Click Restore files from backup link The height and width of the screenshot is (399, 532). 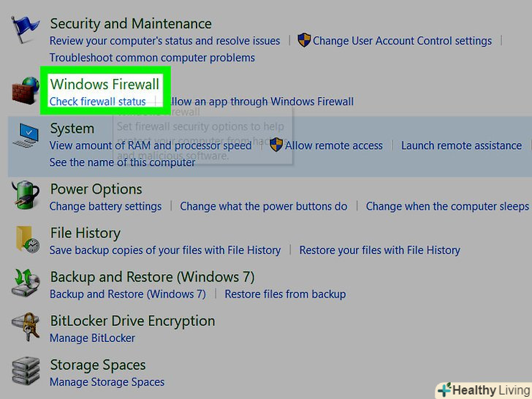[x=285, y=294]
